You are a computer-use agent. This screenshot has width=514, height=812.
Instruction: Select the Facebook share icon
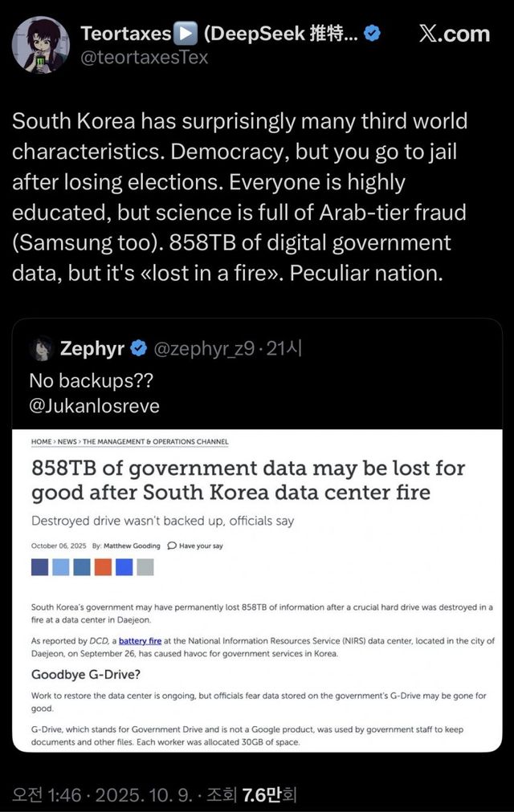(39, 567)
